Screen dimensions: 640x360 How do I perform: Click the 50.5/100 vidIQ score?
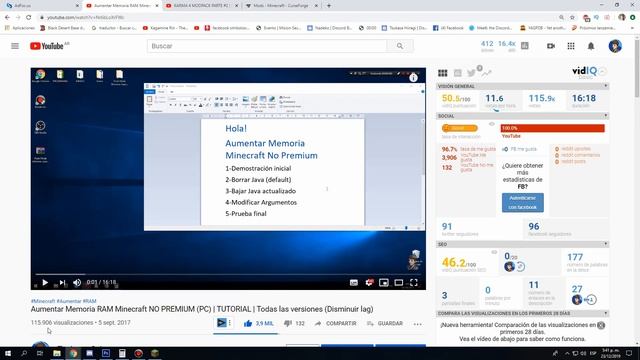pyautogui.click(x=456, y=98)
